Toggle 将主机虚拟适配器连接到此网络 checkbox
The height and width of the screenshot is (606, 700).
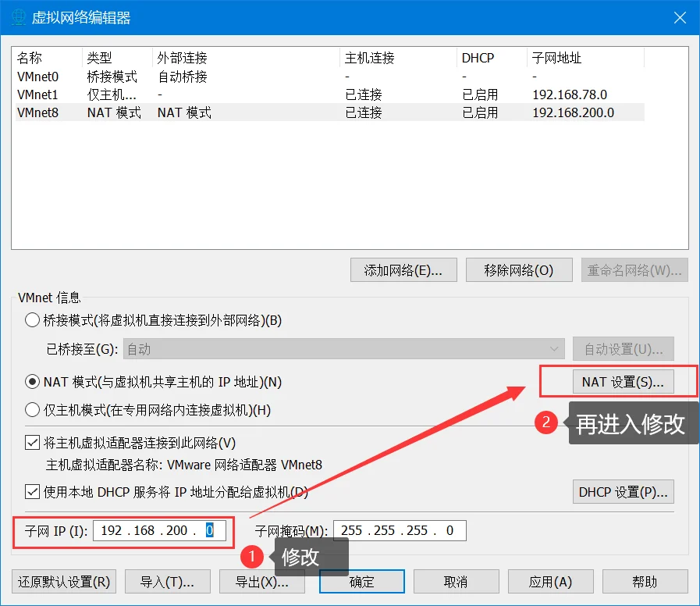tap(32, 444)
